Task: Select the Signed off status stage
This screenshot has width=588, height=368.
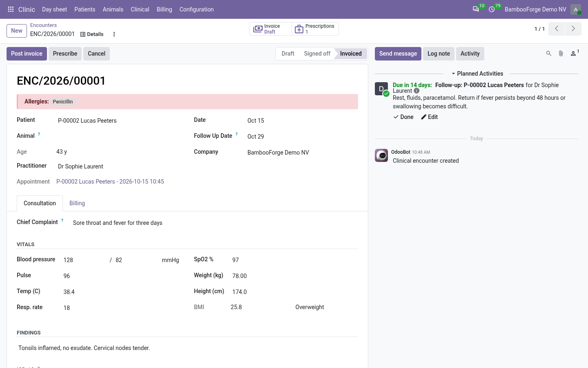Action: (317, 54)
